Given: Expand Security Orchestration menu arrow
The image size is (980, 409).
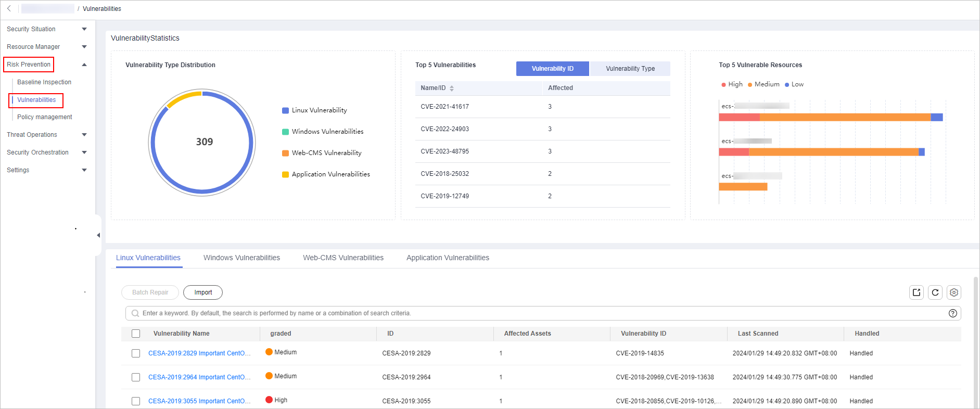Looking at the screenshot, I should pyautogui.click(x=84, y=152).
